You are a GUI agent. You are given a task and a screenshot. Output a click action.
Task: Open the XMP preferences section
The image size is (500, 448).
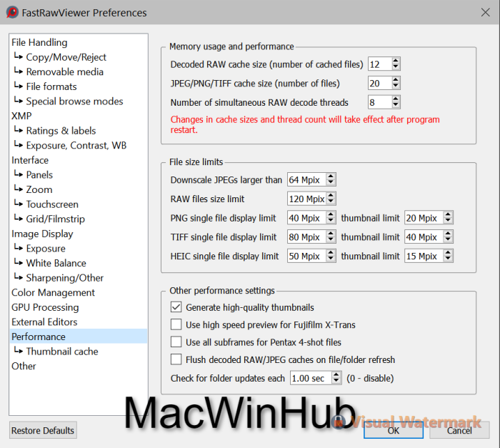click(x=21, y=116)
